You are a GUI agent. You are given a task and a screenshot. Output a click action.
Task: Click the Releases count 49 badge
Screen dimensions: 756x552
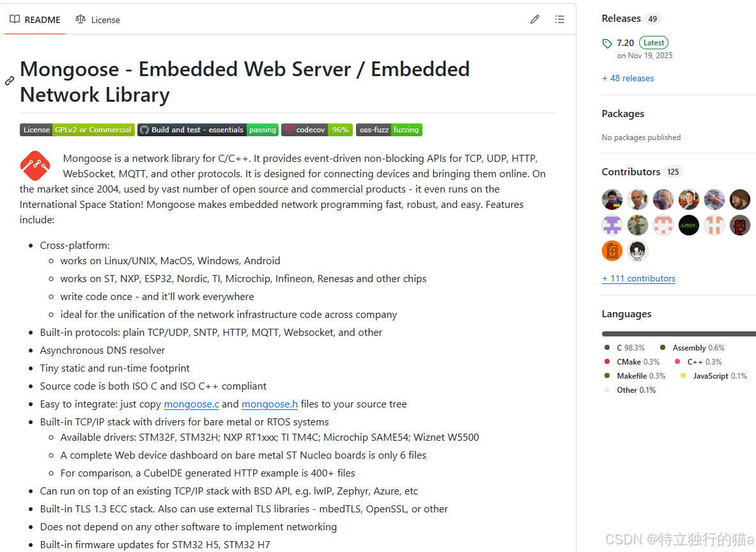click(652, 19)
